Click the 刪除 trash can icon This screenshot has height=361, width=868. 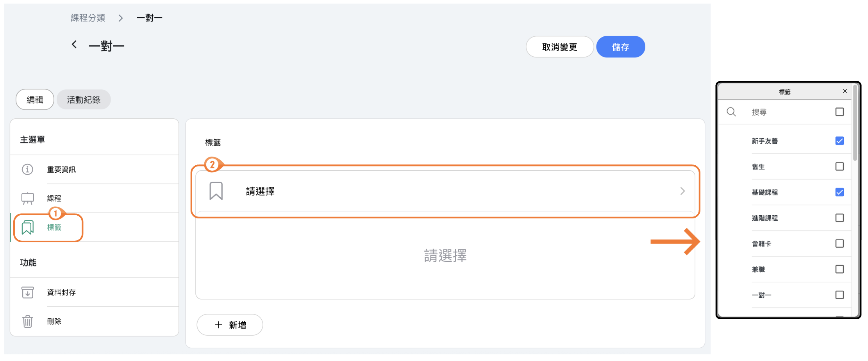[27, 321]
